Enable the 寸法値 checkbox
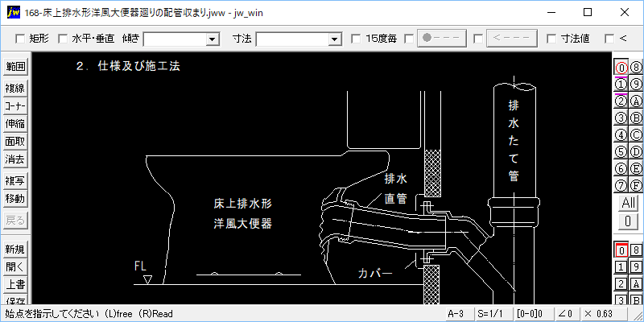The image size is (644, 322). [552, 39]
